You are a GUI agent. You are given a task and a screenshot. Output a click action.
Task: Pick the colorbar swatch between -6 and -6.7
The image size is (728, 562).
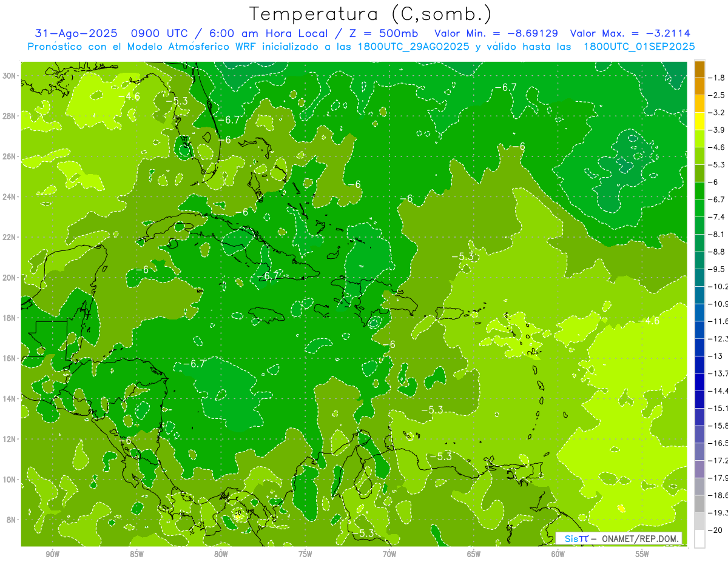point(699,191)
